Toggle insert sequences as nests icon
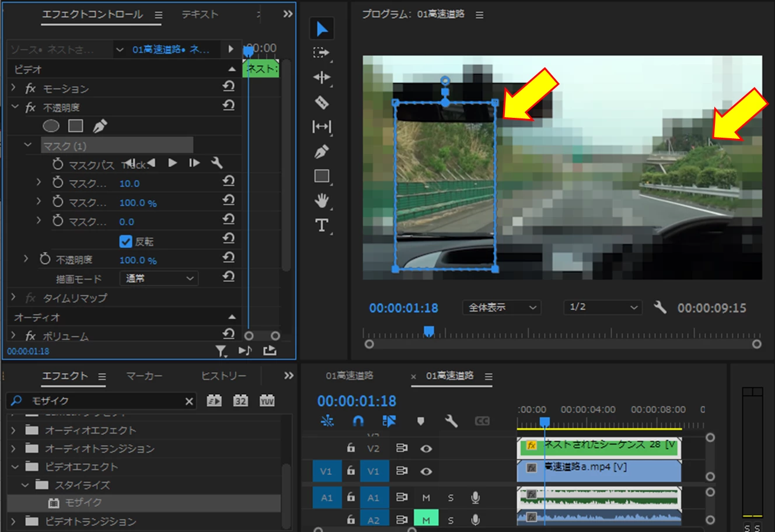The image size is (775, 532). click(327, 421)
